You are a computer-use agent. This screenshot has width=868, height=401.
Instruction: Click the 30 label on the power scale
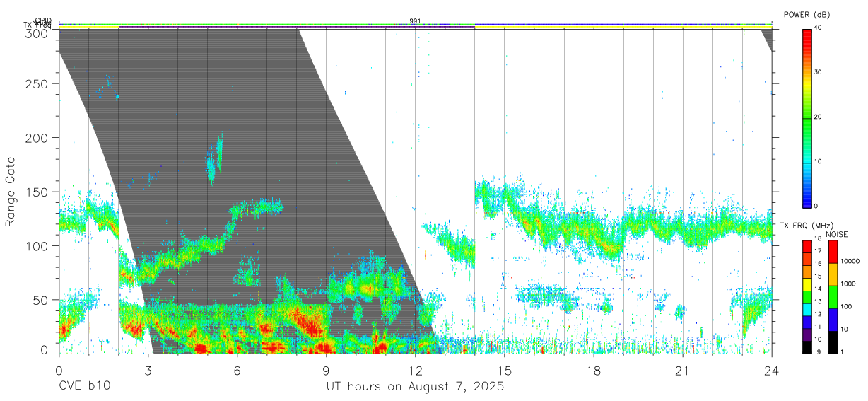pos(819,72)
